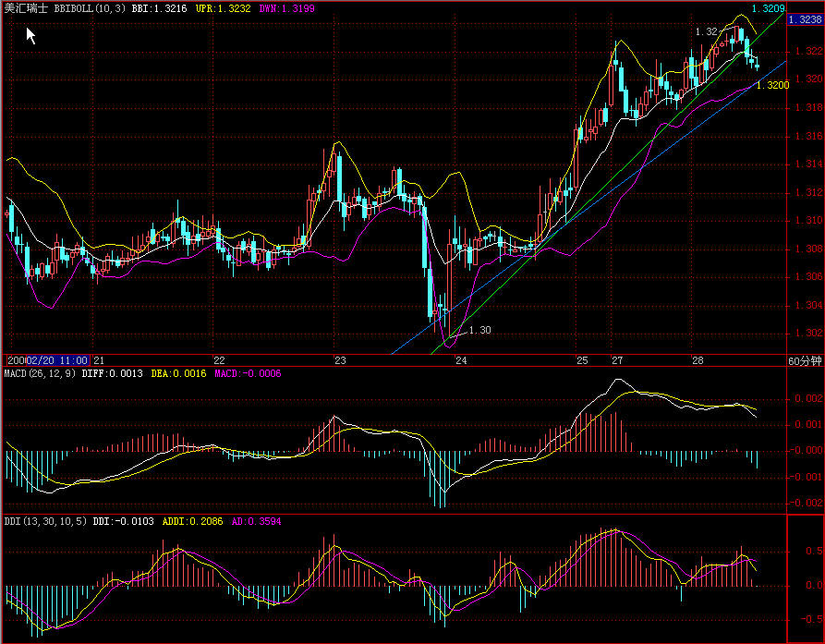Click the 1.30 low price annotation
The image size is (825, 644).
[x=479, y=330]
